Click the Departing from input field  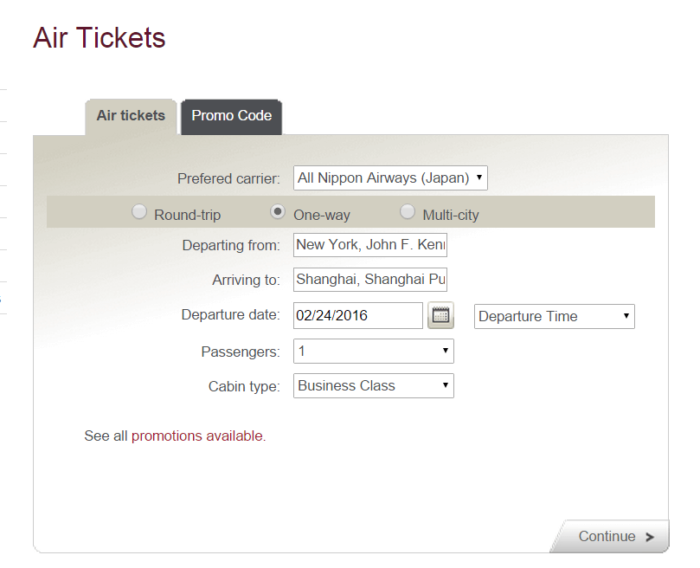pos(370,245)
